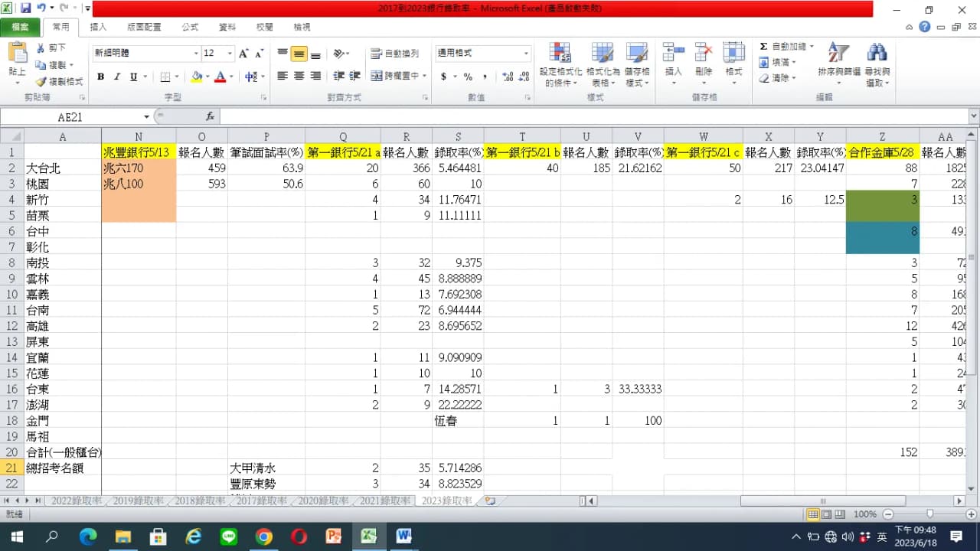
Task: Switch to the Page Layout (版面配置) tab
Action: pos(145,27)
